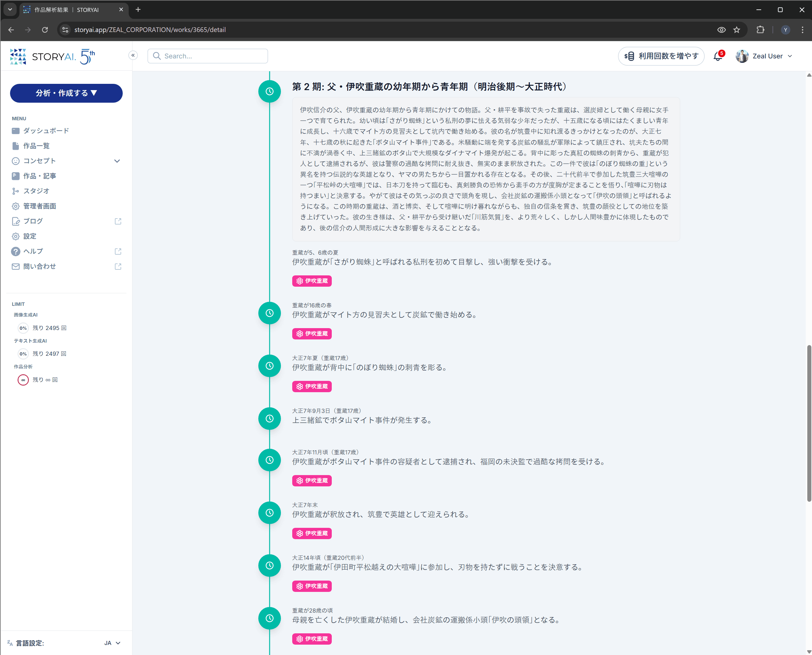Click the browser bookmark star icon
Image resolution: width=812 pixels, height=655 pixels.
[x=737, y=30]
